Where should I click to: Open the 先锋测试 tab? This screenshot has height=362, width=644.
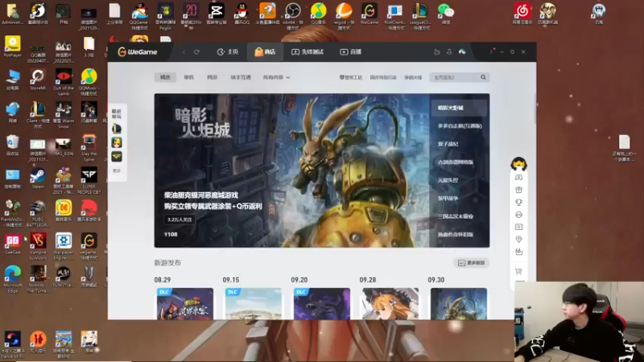click(x=308, y=51)
